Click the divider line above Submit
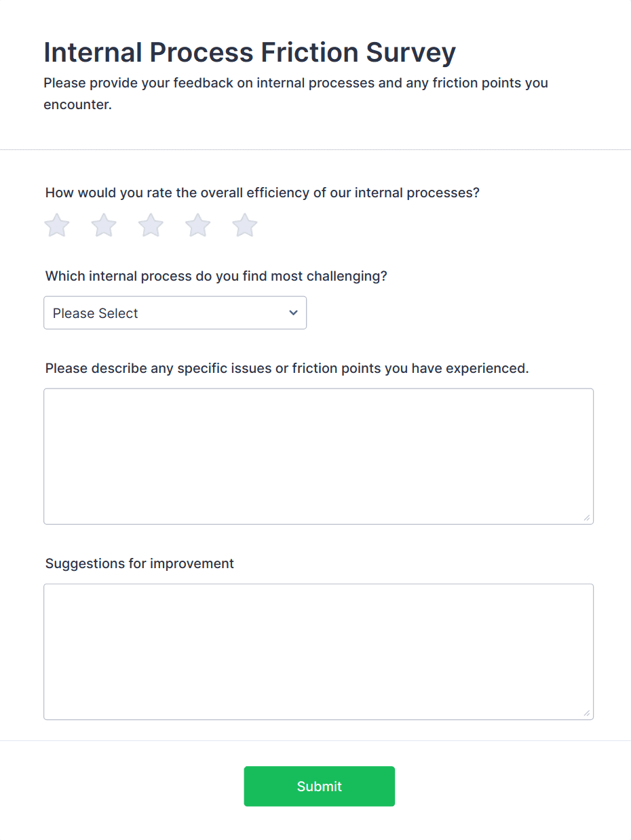 (315, 740)
